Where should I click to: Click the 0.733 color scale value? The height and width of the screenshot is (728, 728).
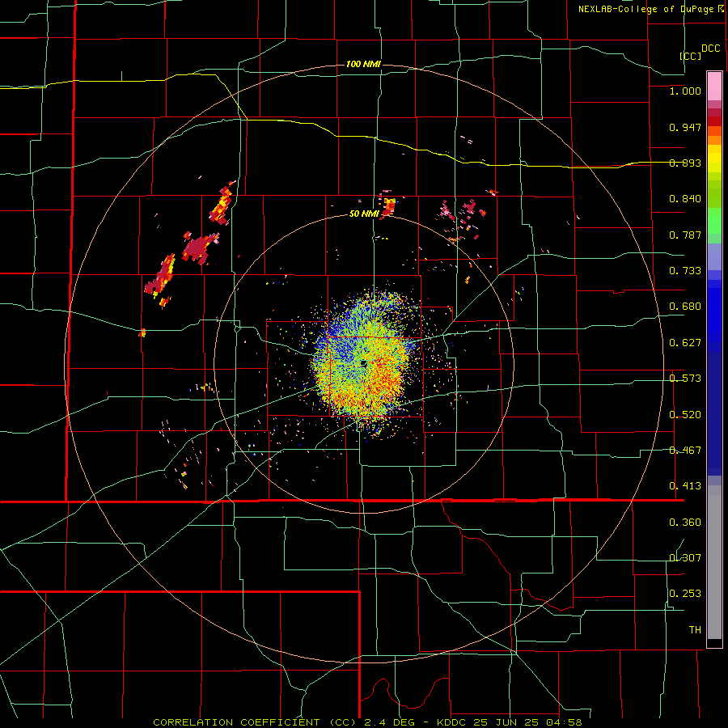685,271
